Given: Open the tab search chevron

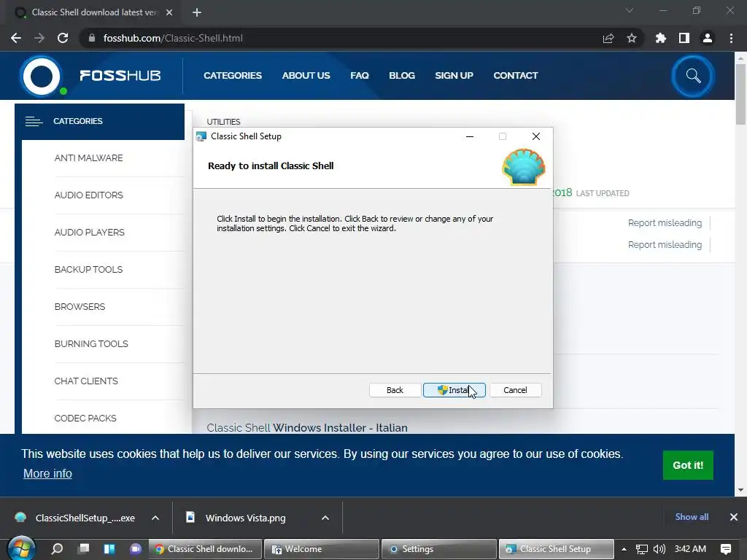Looking at the screenshot, I should pyautogui.click(x=630, y=10).
